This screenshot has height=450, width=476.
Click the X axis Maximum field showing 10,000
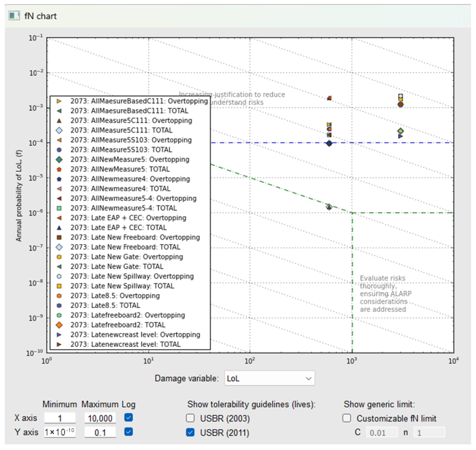click(100, 418)
